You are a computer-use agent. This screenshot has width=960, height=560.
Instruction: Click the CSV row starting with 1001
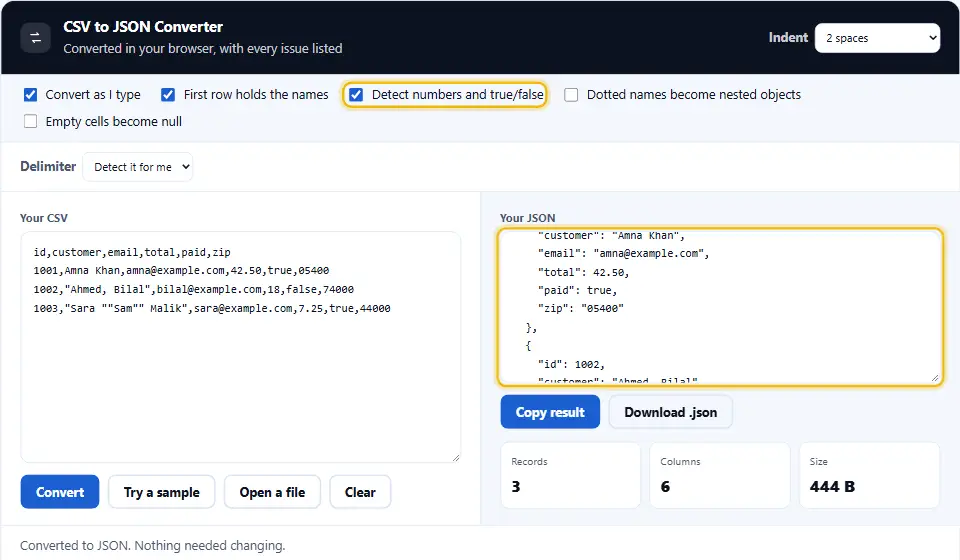[x=181, y=271]
